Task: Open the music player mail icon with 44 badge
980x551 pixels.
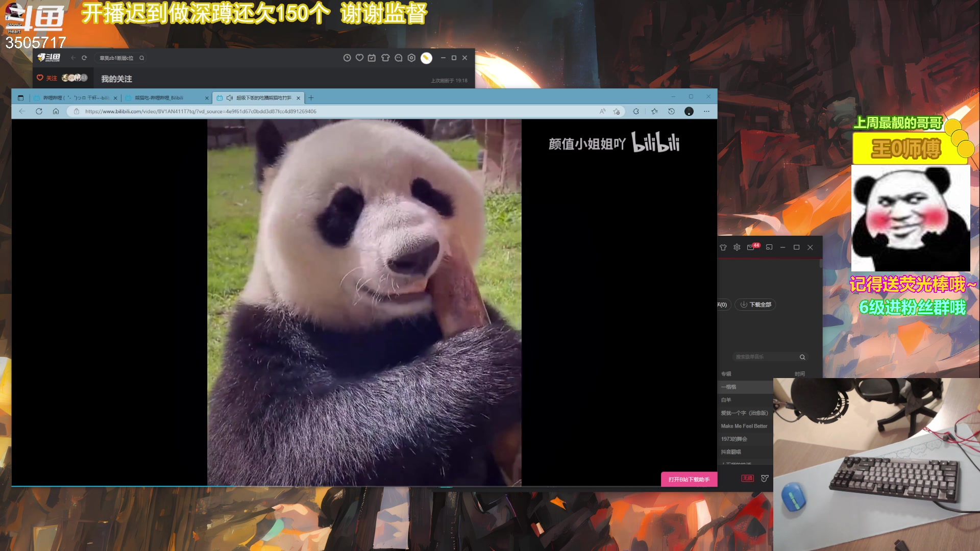Action: [x=750, y=247]
